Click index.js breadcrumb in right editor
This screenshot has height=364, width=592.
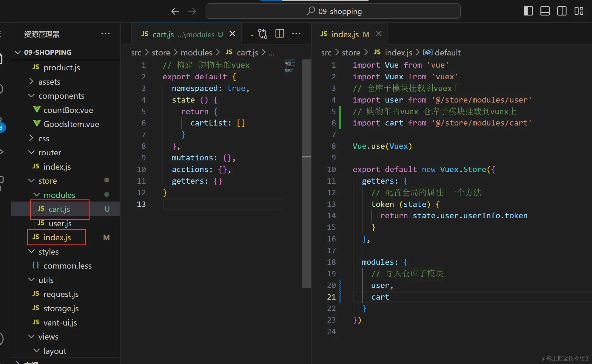393,53
